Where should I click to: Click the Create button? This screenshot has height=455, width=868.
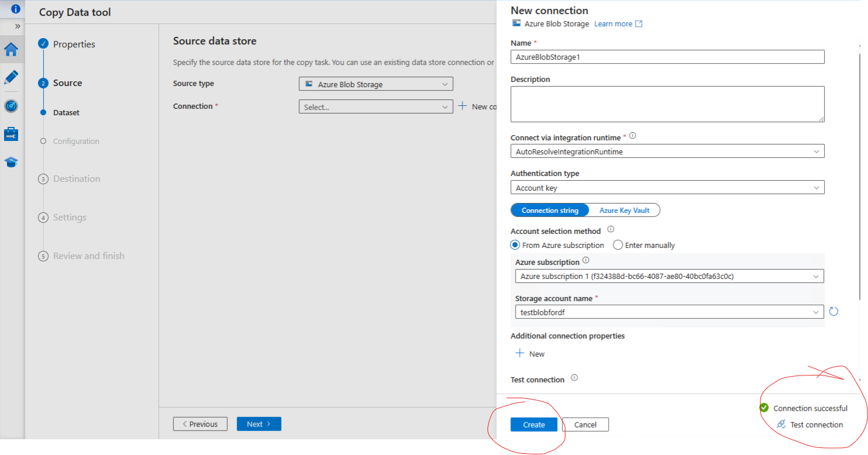coord(534,425)
